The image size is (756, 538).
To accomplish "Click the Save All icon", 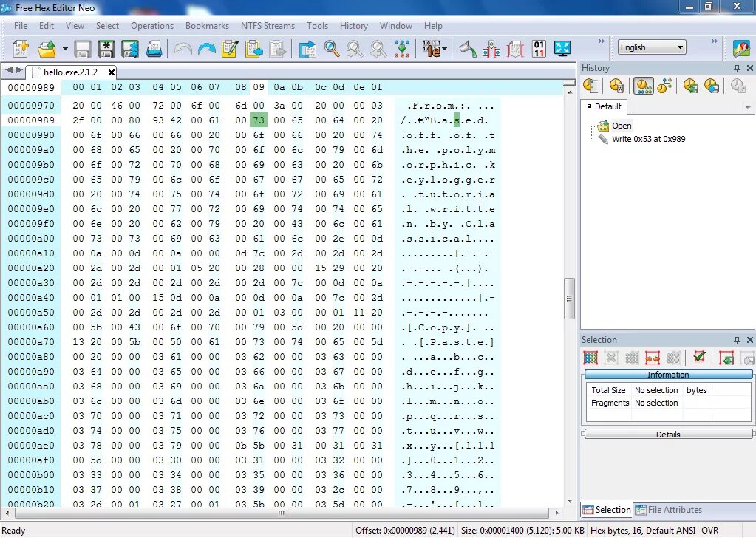I will 130,49.
